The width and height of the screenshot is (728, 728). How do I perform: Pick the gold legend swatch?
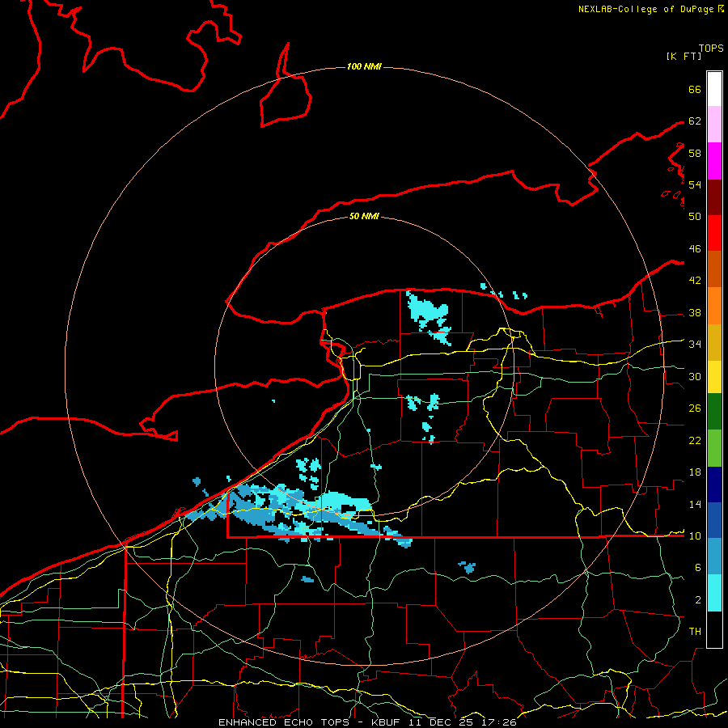(x=714, y=342)
